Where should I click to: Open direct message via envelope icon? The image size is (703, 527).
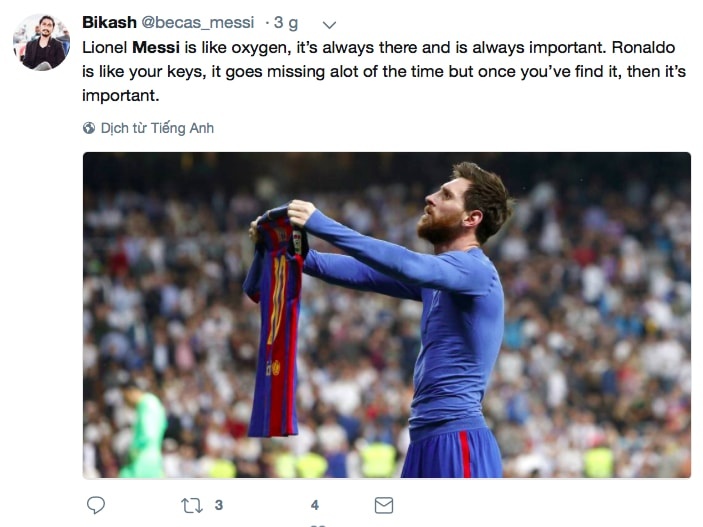[383, 505]
